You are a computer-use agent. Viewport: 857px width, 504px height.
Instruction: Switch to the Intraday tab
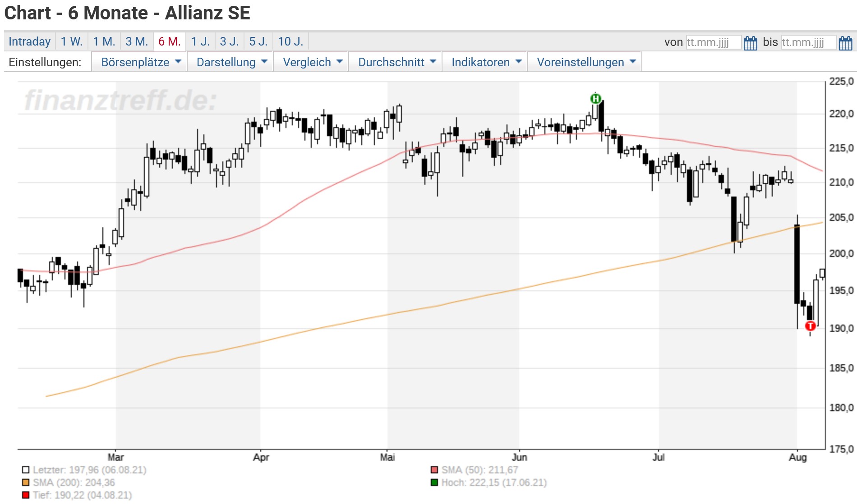point(29,41)
